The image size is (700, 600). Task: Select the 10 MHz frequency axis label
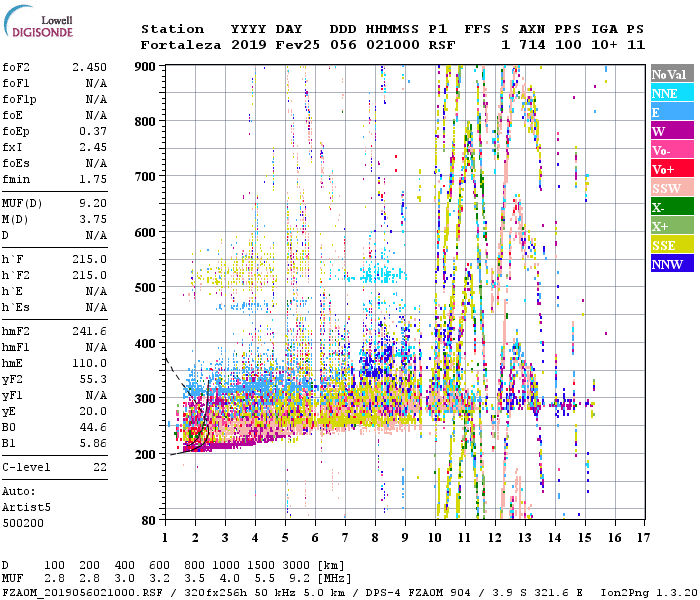(x=435, y=538)
